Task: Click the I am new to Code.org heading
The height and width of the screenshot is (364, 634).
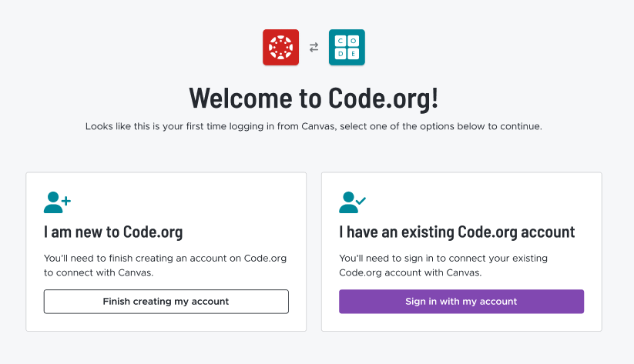Action: pos(113,232)
